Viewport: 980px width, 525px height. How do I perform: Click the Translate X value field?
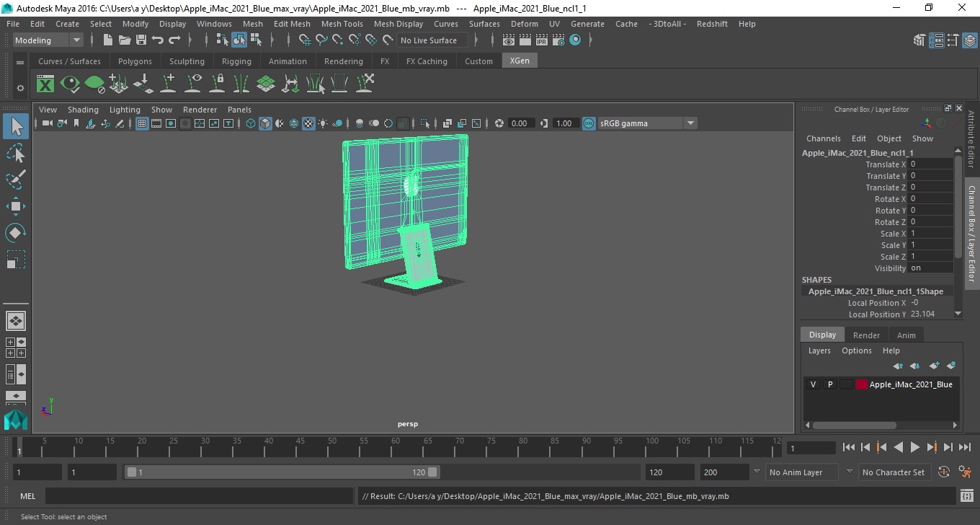click(x=931, y=164)
